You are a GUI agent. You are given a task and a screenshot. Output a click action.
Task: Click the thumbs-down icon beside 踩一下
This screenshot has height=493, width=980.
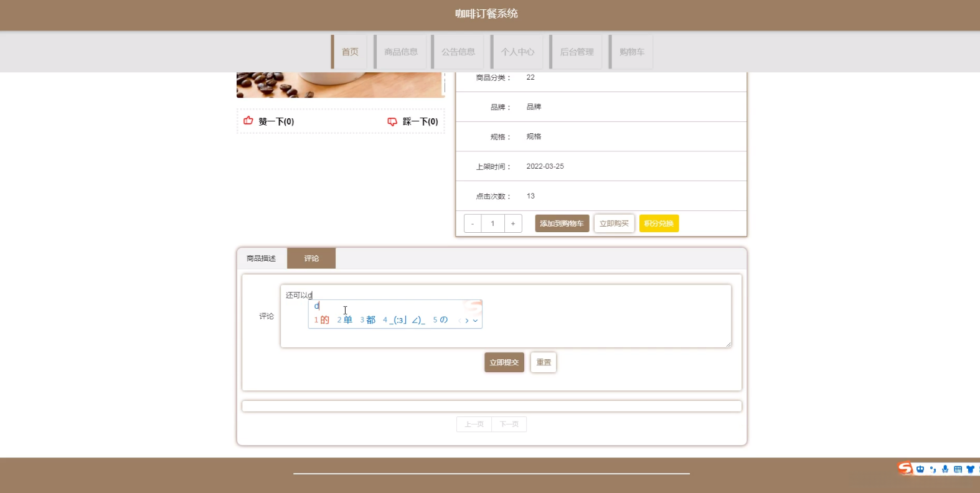click(392, 121)
